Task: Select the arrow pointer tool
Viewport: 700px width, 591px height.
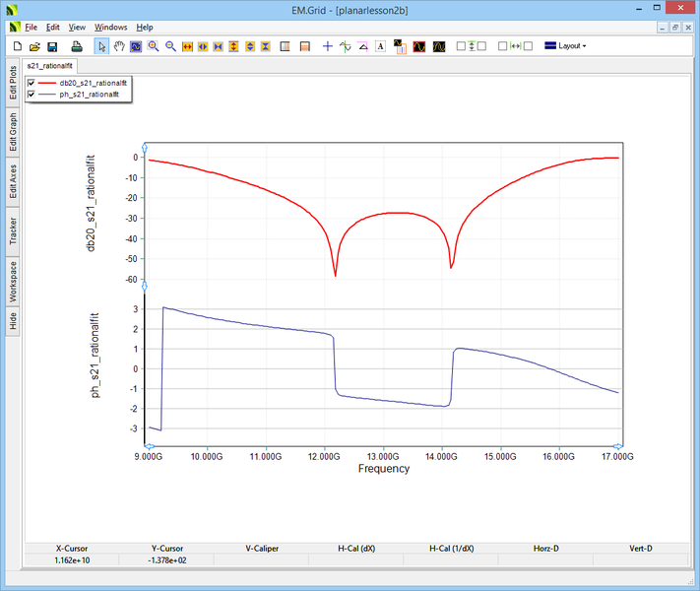Action: (x=102, y=46)
